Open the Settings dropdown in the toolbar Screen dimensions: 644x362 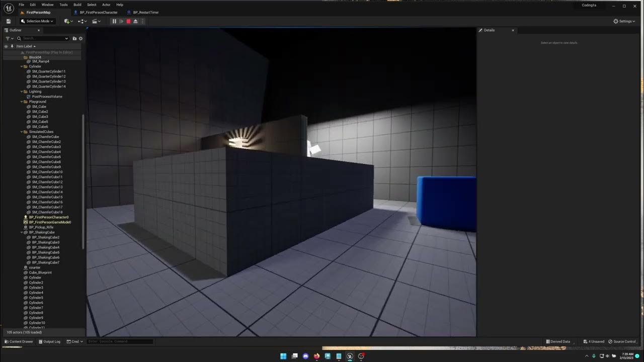pyautogui.click(x=624, y=21)
